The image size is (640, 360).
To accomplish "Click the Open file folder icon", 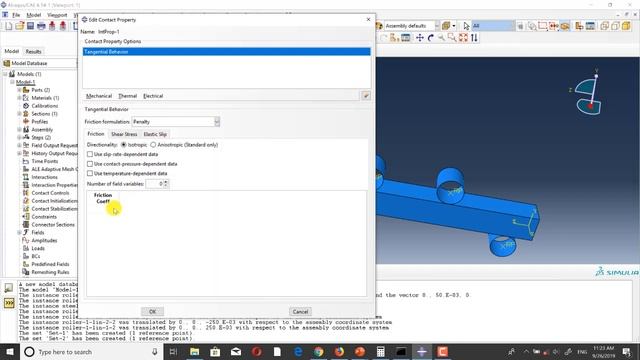I will click(x=20, y=26).
